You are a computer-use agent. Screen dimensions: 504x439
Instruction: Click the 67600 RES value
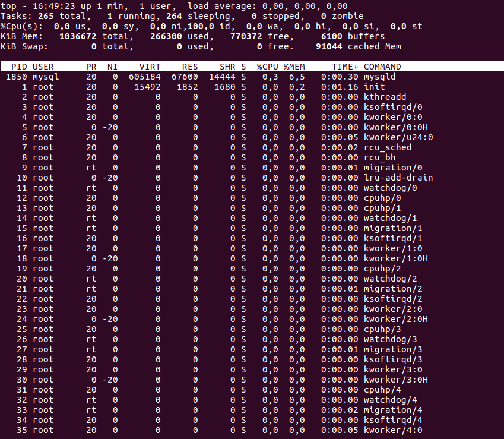[x=185, y=77]
